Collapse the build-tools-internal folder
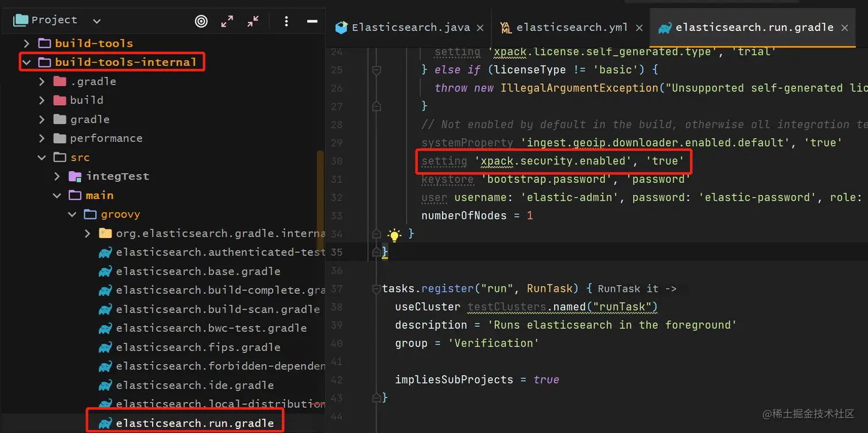This screenshot has width=868, height=433. coord(26,62)
